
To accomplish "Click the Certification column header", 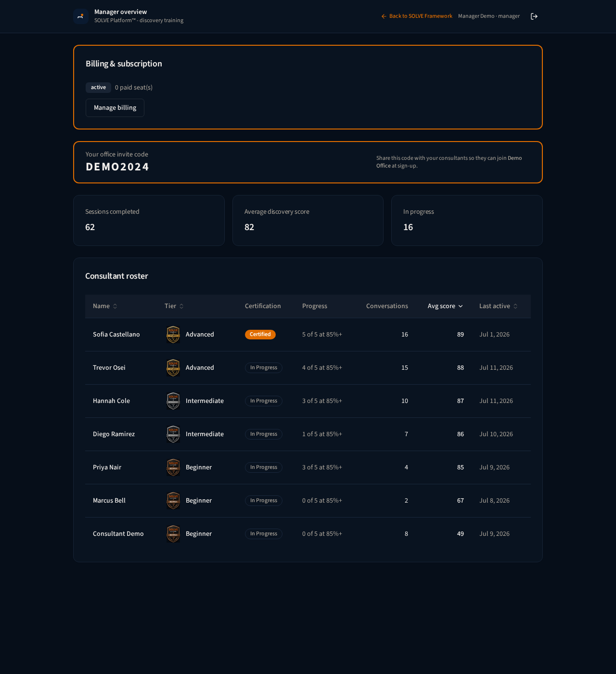I will tap(263, 306).
